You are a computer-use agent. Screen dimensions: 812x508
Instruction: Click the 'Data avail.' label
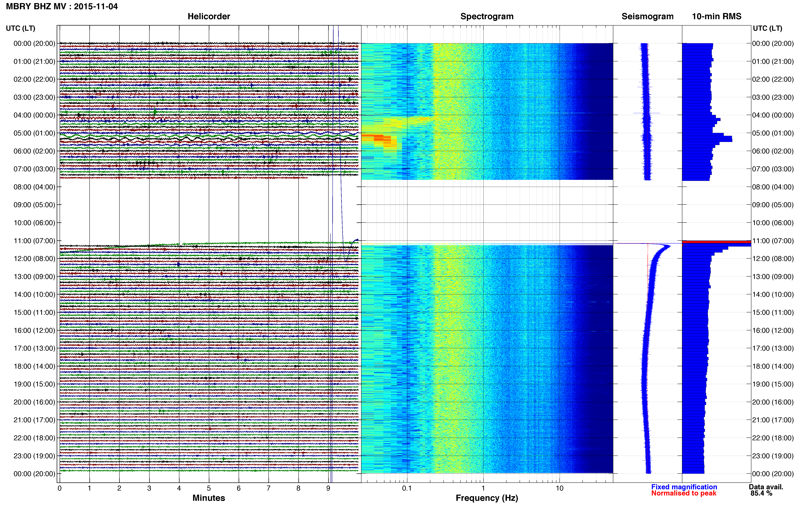[766, 487]
